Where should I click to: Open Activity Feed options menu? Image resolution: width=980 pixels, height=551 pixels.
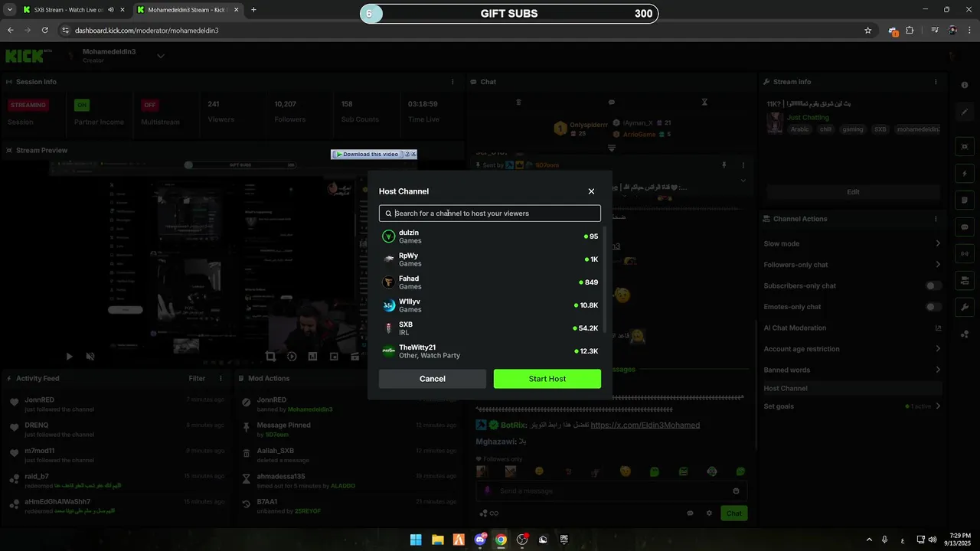point(220,378)
